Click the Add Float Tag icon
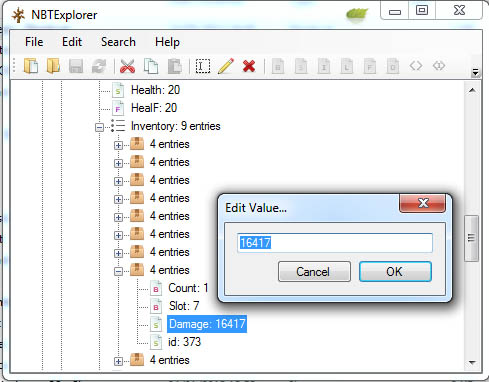The image size is (489, 382). tap(370, 66)
